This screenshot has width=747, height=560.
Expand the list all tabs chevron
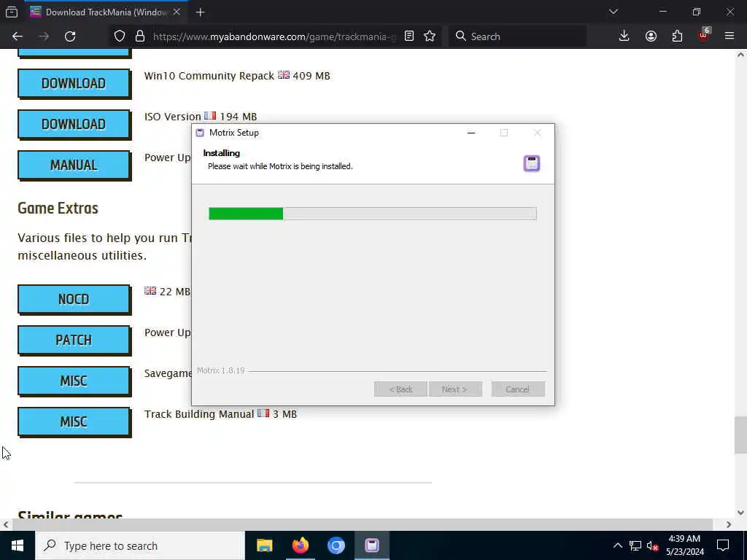click(x=614, y=12)
